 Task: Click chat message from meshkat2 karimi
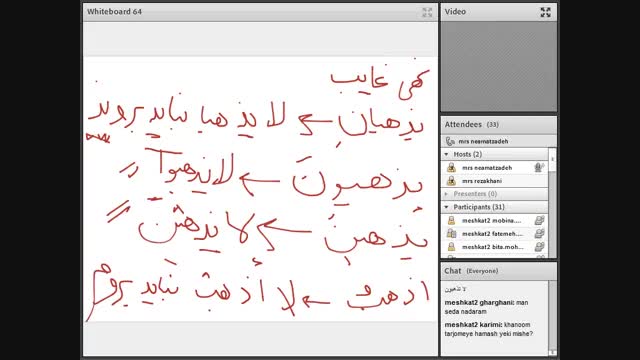coord(489,329)
